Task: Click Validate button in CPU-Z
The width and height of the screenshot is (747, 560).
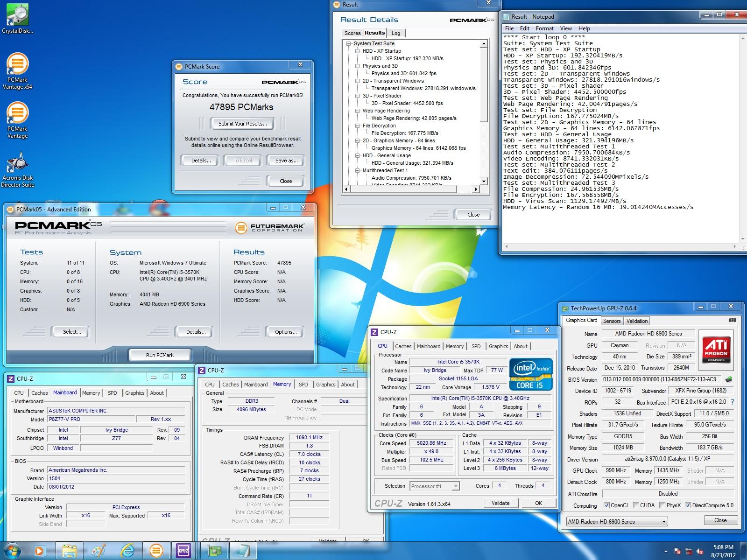Action: [x=500, y=503]
